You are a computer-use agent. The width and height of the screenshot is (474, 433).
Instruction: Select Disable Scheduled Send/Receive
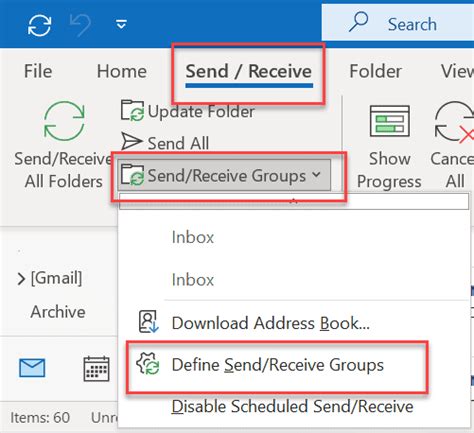click(292, 406)
